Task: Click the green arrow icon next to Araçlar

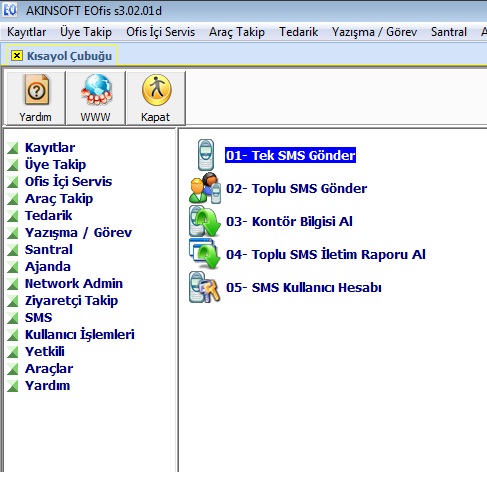Action: pyautogui.click(x=13, y=369)
